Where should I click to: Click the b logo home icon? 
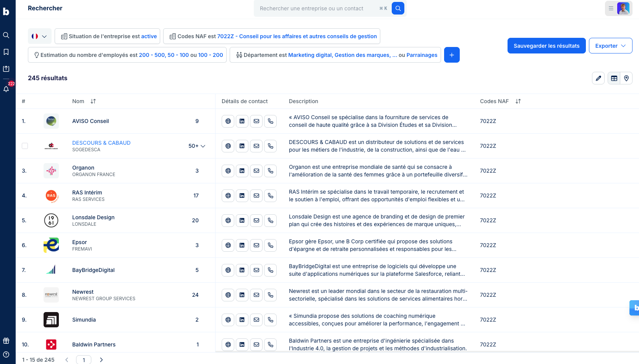[6, 11]
